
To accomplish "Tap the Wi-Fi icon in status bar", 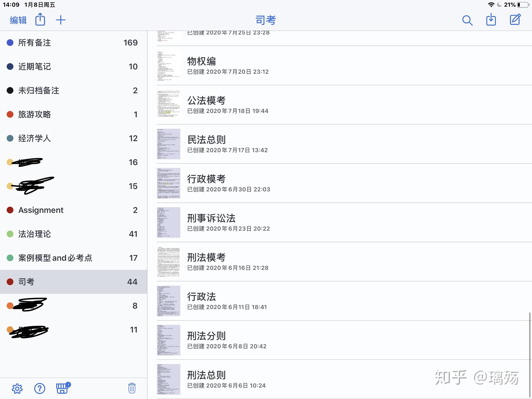I will point(491,5).
